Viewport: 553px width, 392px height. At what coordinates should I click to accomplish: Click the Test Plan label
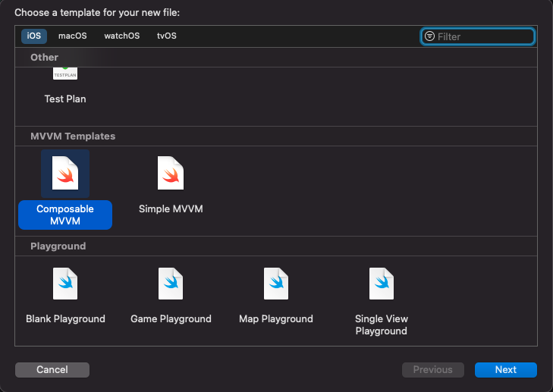click(x=65, y=99)
